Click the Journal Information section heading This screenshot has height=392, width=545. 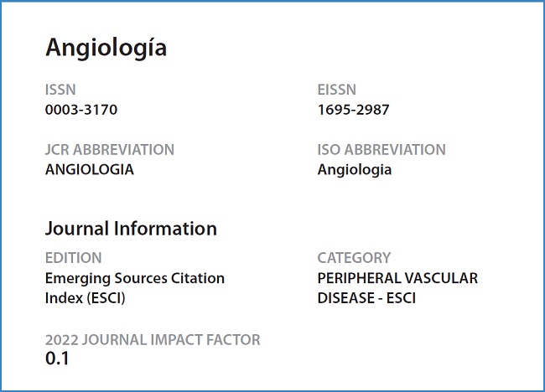pyautogui.click(x=131, y=228)
